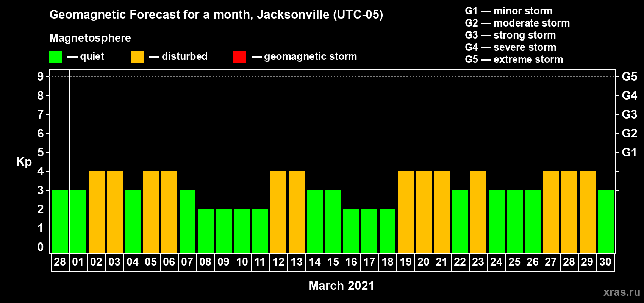
Task: Click the orange bar for March 06
Action: point(169,212)
